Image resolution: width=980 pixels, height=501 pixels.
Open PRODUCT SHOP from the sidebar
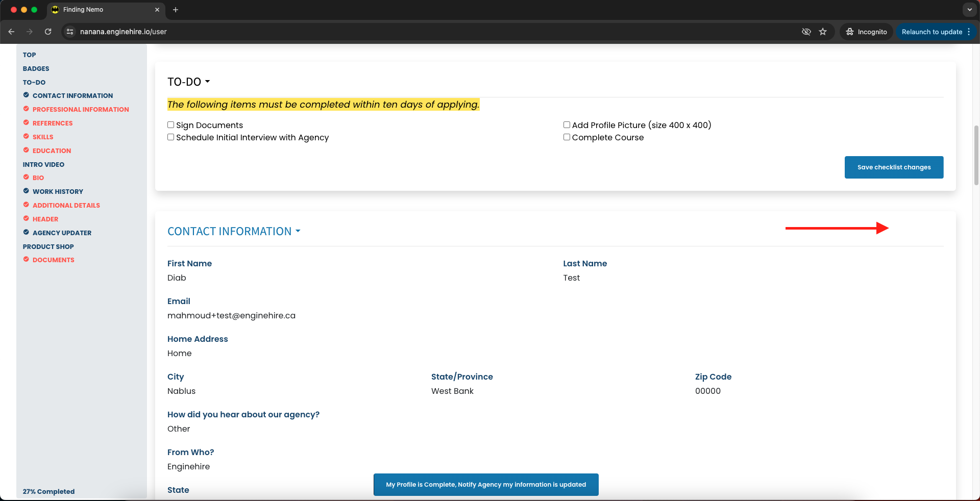(48, 246)
